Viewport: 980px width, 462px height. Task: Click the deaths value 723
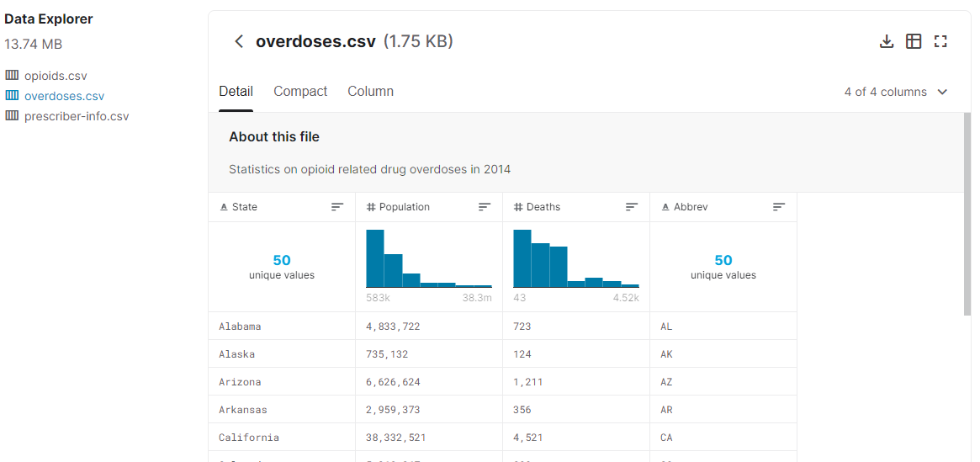[522, 327]
